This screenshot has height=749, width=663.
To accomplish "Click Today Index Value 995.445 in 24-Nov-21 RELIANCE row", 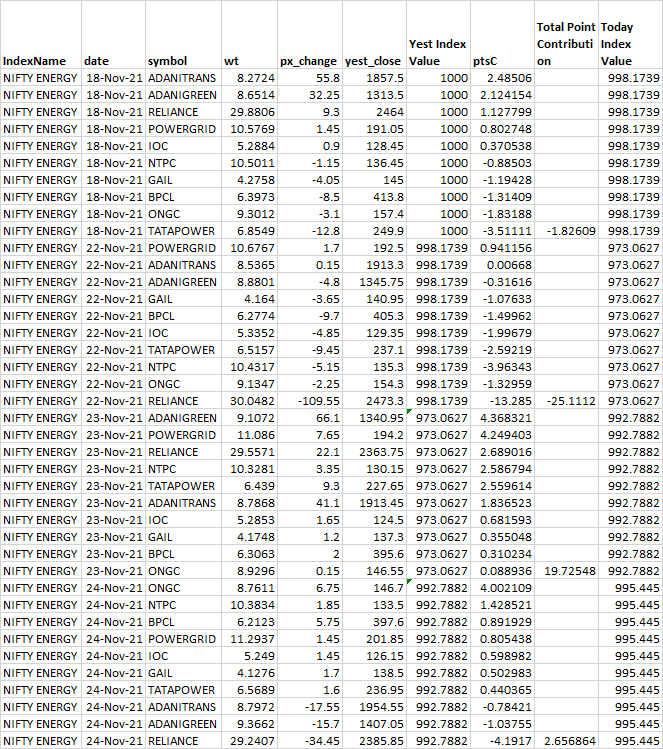I will (x=637, y=741).
